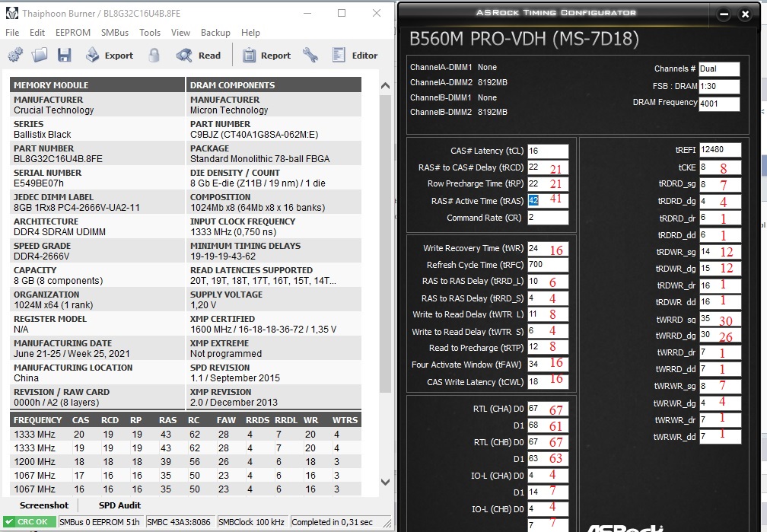Image resolution: width=767 pixels, height=532 pixels.
Task: Open the Tools menu
Action: (x=150, y=32)
